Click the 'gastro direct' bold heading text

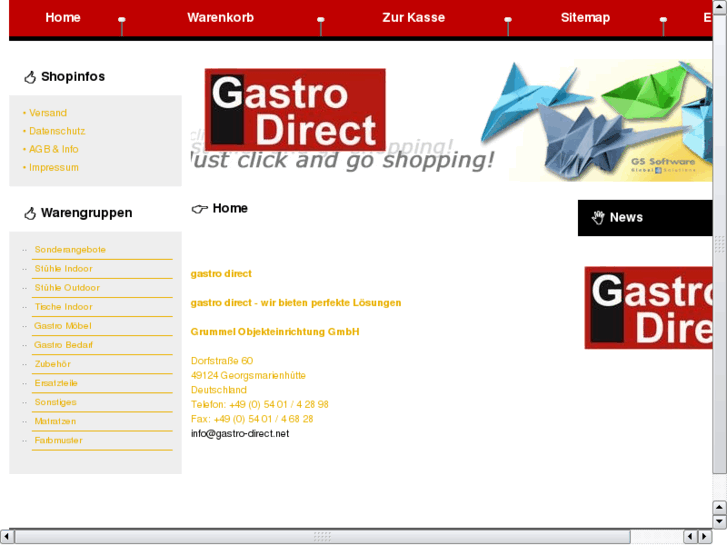point(221,274)
